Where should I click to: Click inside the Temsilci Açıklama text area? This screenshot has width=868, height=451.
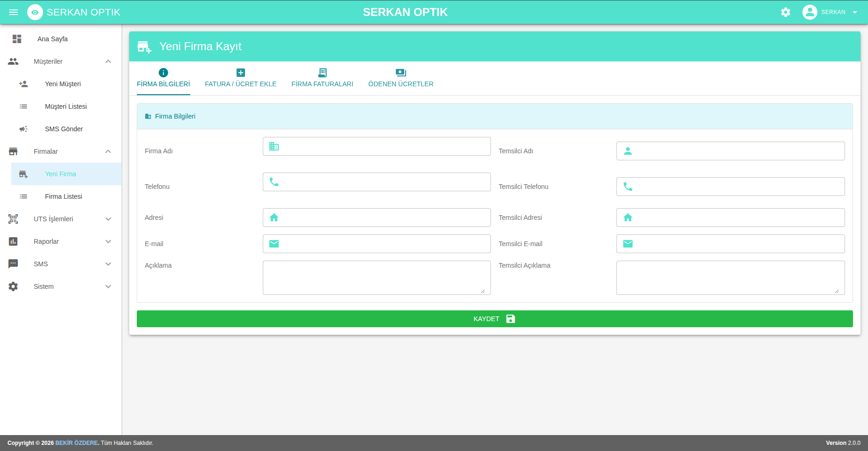[x=731, y=278]
